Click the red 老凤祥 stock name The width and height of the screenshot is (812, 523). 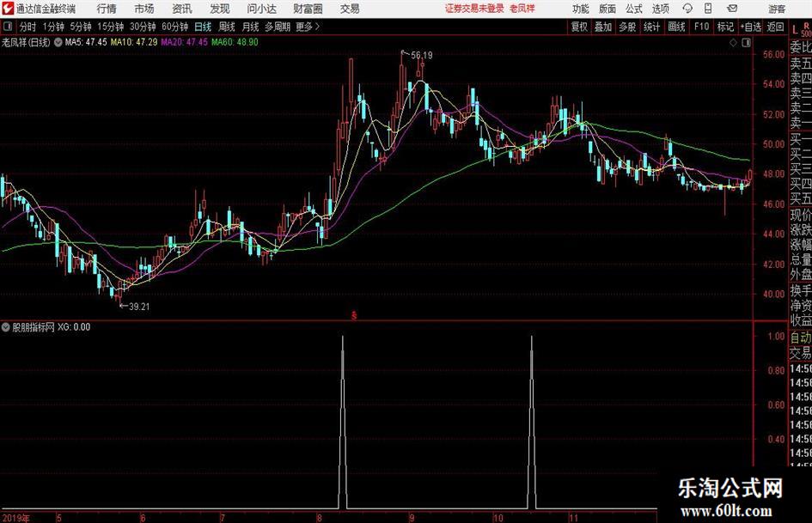pyautogui.click(x=522, y=9)
